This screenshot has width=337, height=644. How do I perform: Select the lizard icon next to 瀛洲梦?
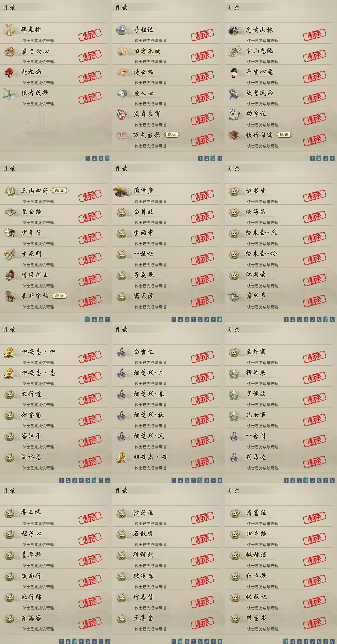coord(122,191)
